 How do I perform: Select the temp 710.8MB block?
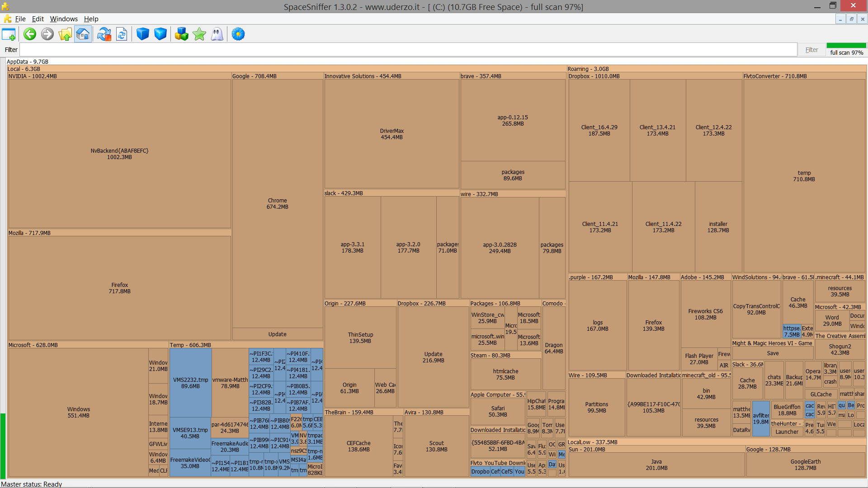click(x=804, y=176)
